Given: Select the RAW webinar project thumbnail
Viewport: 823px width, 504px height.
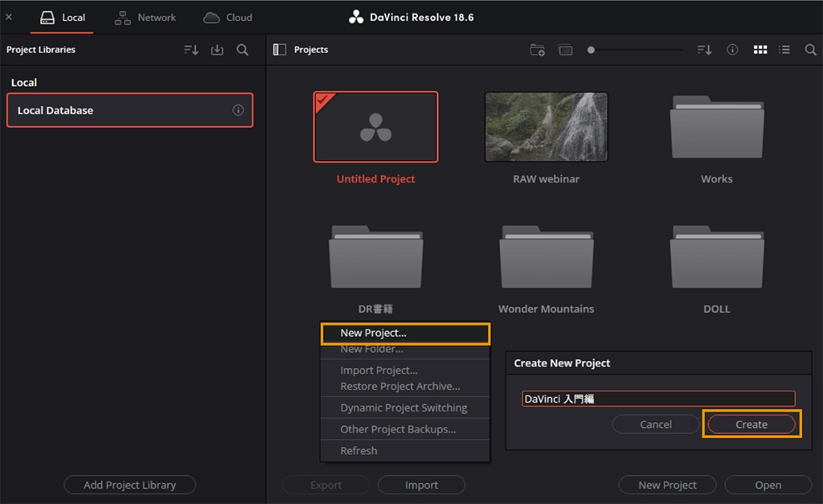Looking at the screenshot, I should [547, 126].
